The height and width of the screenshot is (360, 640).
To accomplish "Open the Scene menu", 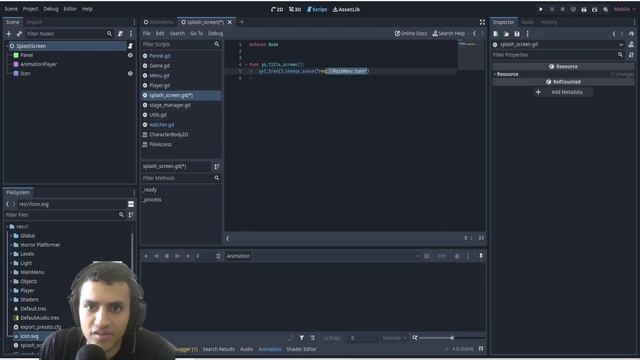I will coord(11,9).
